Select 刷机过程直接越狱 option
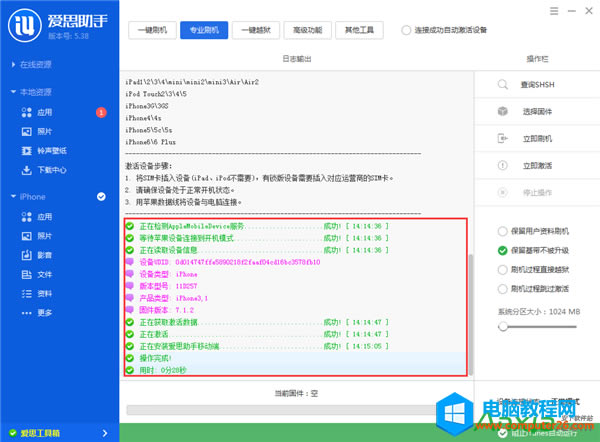The image size is (600, 442). tap(502, 269)
